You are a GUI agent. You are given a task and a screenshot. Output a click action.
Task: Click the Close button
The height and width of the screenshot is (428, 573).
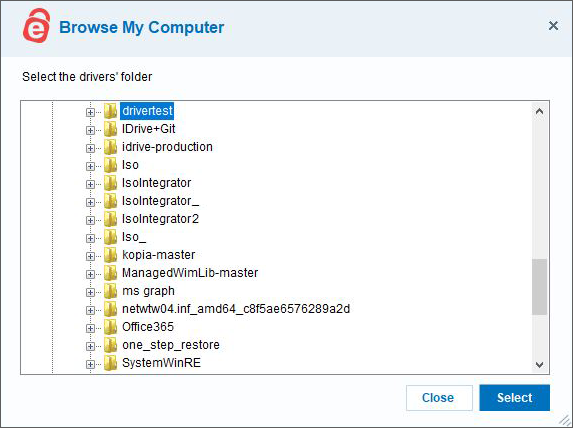point(439,398)
